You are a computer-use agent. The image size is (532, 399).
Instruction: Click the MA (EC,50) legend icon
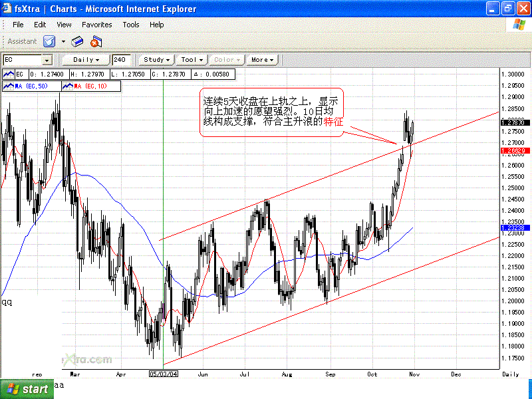[x=9, y=86]
